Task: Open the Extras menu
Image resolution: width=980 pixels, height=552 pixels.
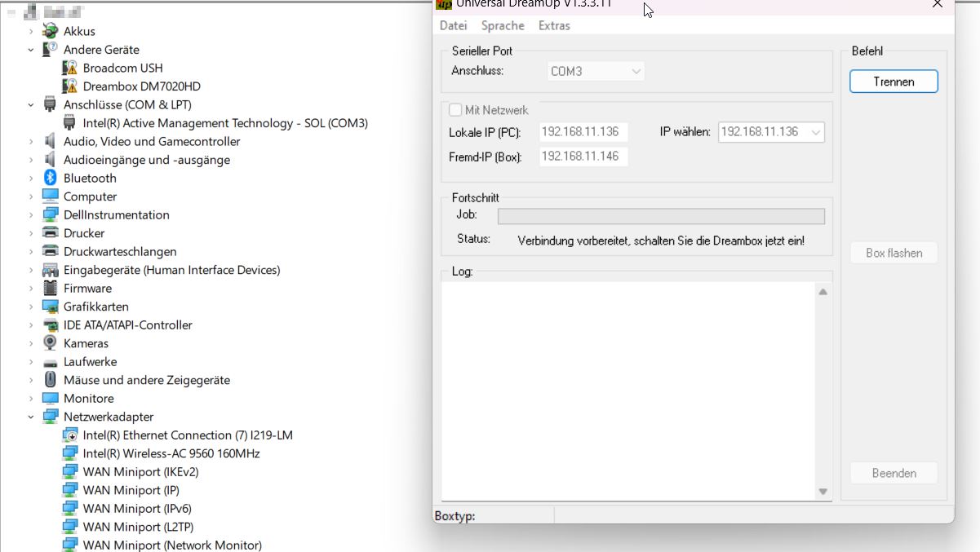Action: 554,26
